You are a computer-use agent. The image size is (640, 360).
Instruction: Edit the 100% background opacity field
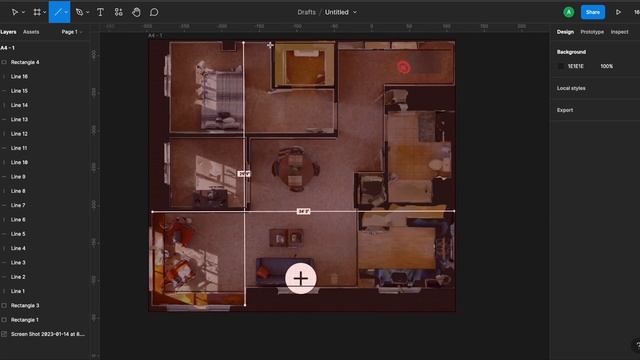coord(607,66)
